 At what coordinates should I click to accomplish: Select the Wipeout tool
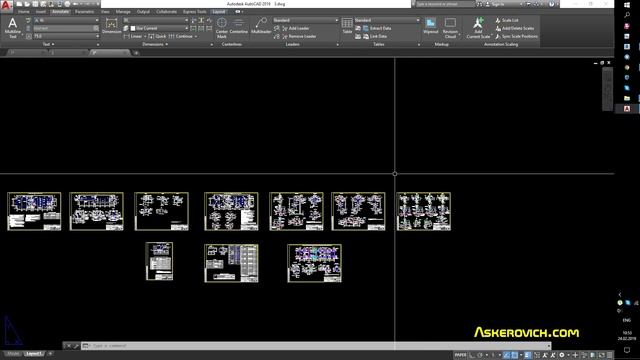[x=431, y=26]
